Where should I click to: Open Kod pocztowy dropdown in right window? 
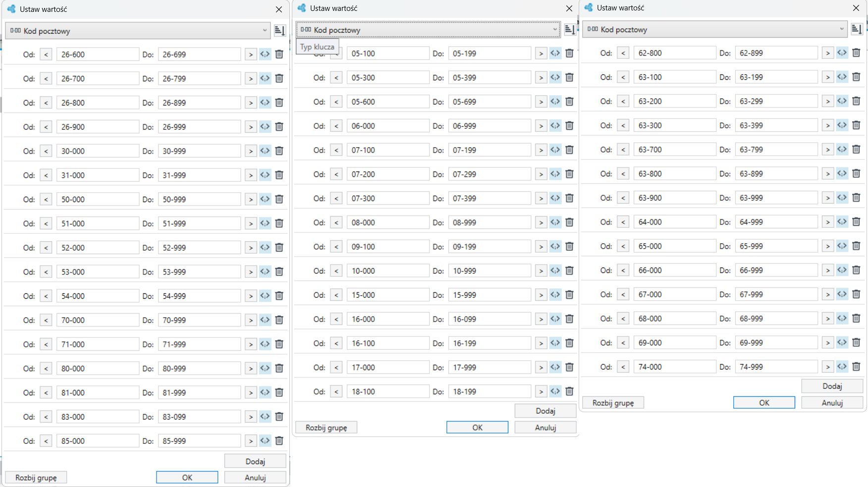[715, 29]
